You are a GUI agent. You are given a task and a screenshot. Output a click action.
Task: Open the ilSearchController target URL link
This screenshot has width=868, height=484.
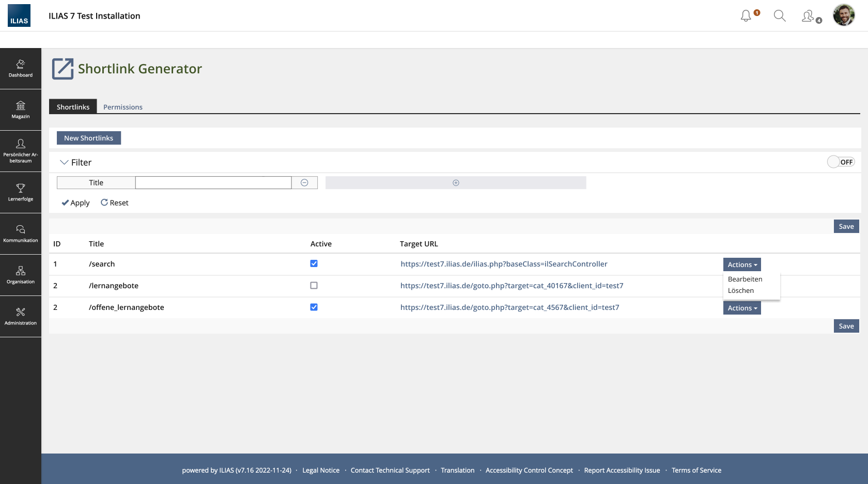tap(504, 264)
